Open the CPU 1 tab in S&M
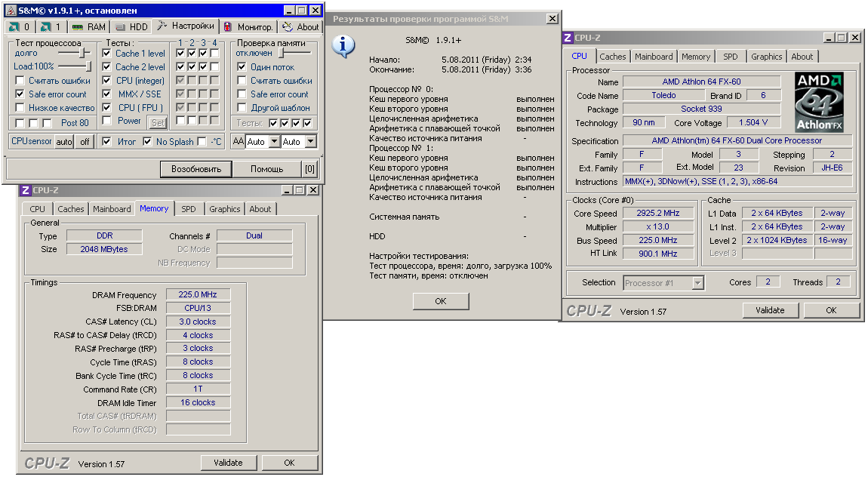Screen dimensions: 868x477 tap(51, 26)
